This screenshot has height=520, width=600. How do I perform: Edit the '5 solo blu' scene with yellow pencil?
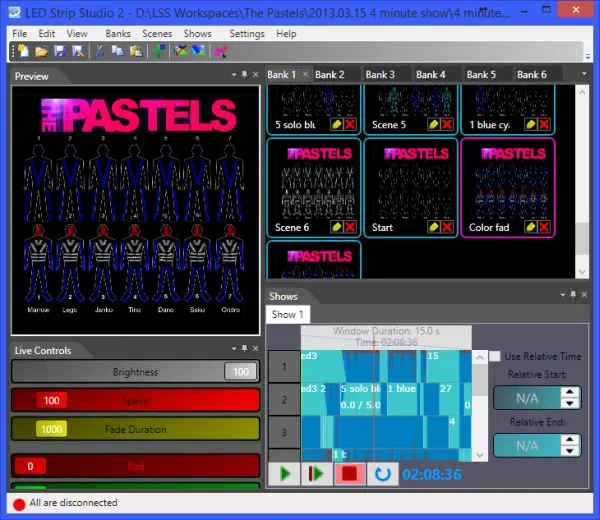click(337, 124)
